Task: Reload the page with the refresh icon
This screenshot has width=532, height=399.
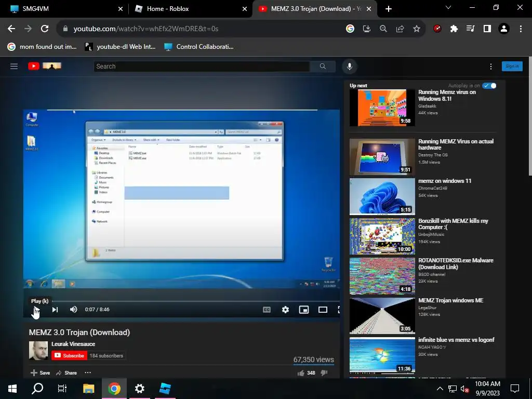Action: pyautogui.click(x=45, y=29)
